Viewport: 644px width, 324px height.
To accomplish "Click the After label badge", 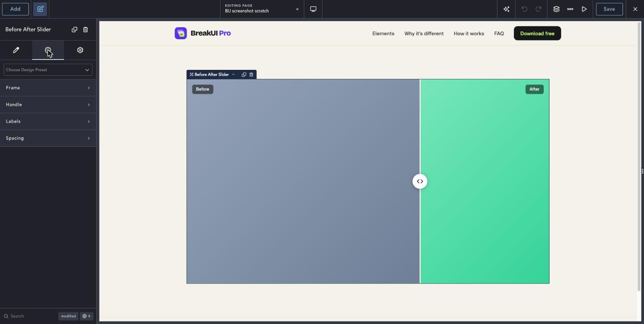I will [x=535, y=89].
